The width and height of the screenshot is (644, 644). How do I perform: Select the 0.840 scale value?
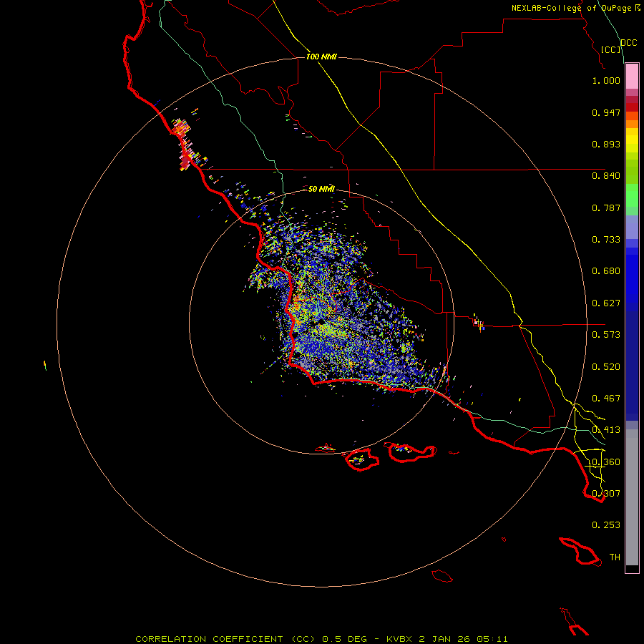(x=606, y=176)
